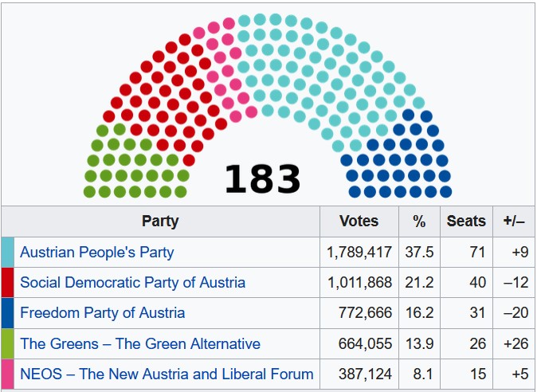541x392 pixels.
Task: Click the Votes column header
Action: [x=359, y=221]
